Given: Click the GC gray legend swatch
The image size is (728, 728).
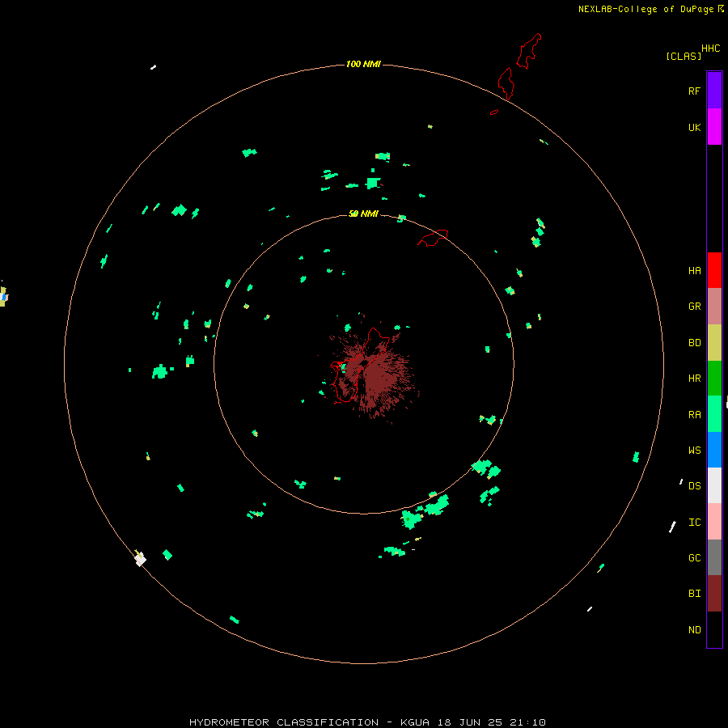Looking at the screenshot, I should click(x=714, y=557).
